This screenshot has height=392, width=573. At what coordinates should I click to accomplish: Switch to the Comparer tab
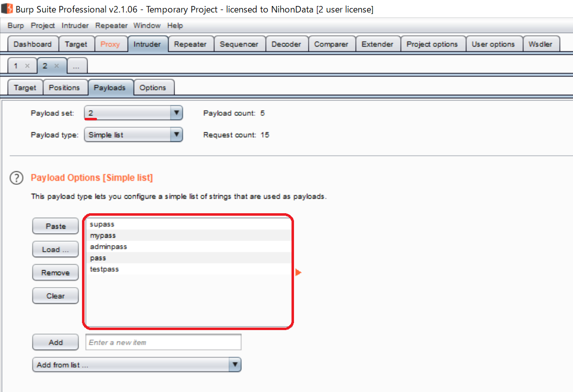(x=331, y=44)
